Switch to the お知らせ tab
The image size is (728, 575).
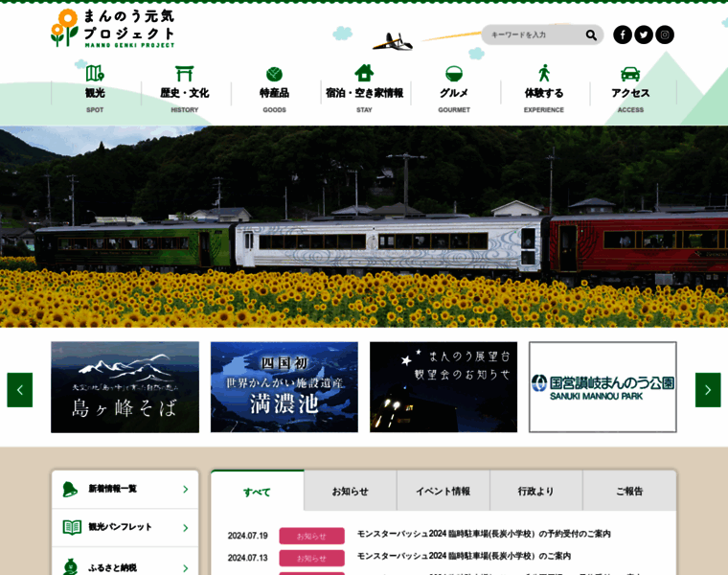[x=351, y=491]
